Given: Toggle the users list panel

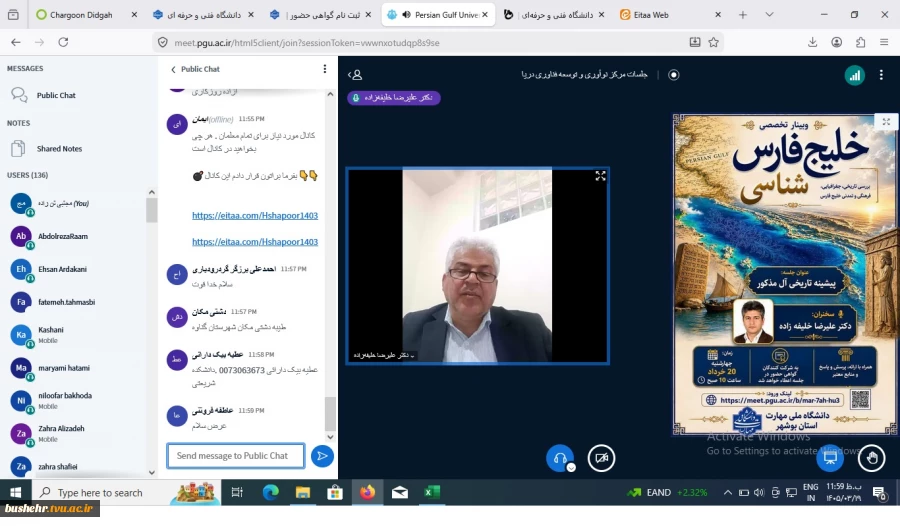Looking at the screenshot, I should [x=355, y=75].
